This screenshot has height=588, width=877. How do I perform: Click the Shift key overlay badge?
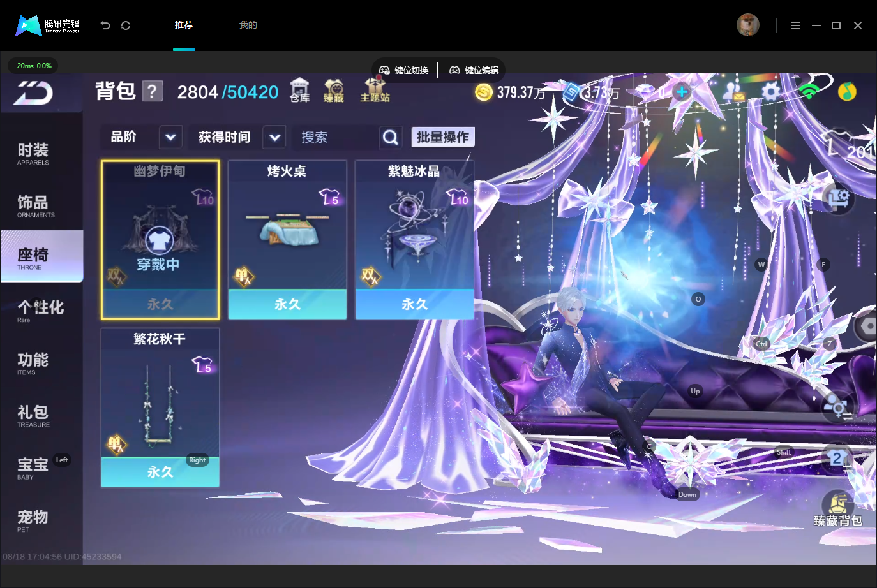click(x=784, y=452)
